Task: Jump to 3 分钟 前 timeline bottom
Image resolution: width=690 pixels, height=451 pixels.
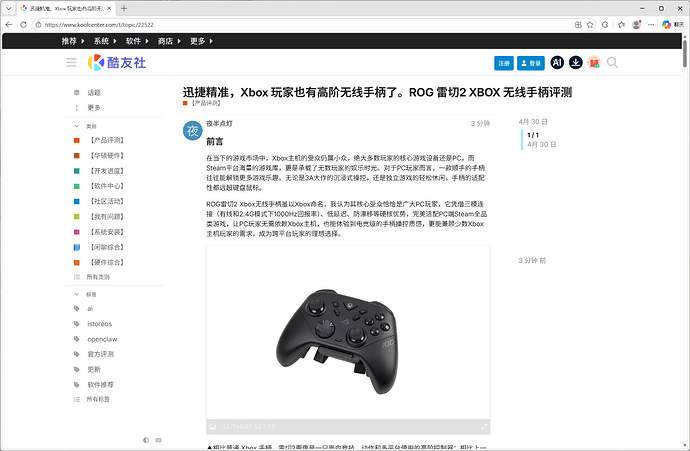Action: (x=532, y=260)
